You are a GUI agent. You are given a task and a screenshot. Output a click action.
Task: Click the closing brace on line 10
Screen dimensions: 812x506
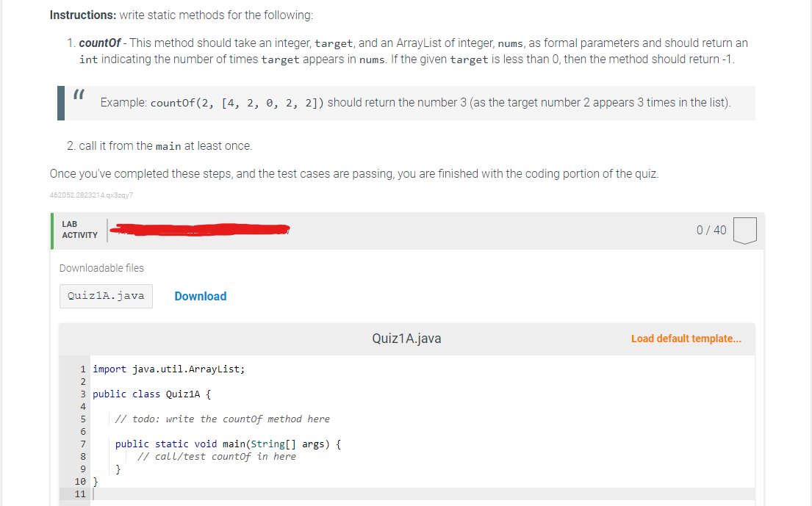[94, 481]
